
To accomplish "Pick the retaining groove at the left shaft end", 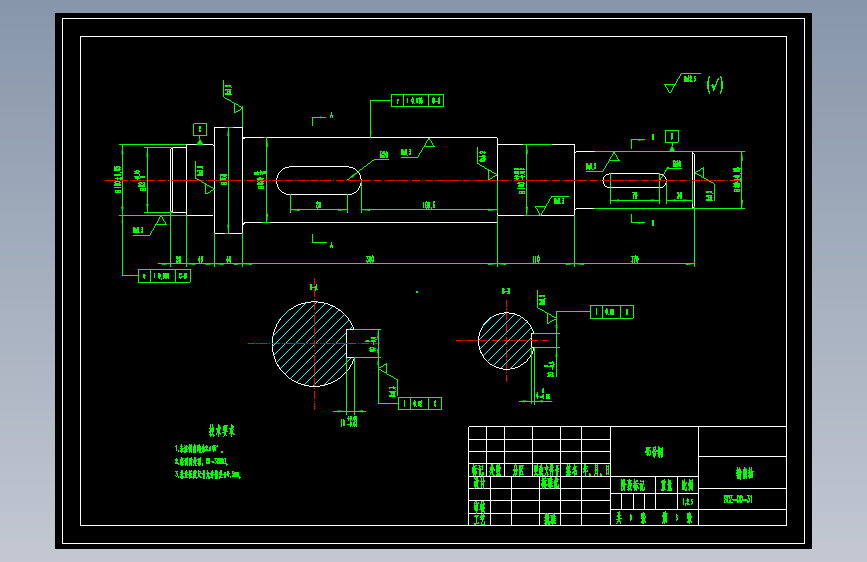I will tap(179, 180).
